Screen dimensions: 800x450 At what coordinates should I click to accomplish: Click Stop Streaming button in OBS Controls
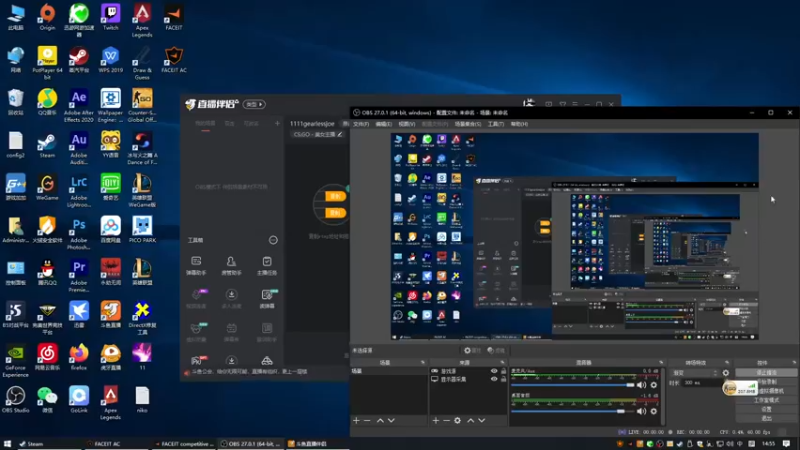pyautogui.click(x=766, y=372)
